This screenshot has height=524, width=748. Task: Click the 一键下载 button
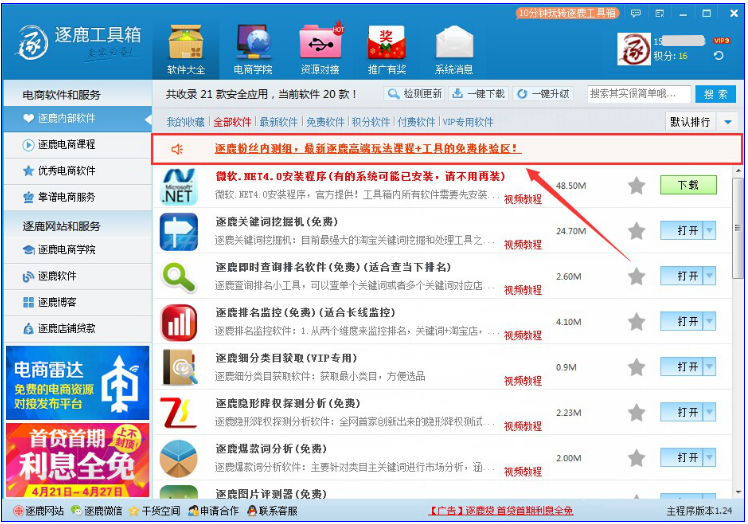point(478,94)
